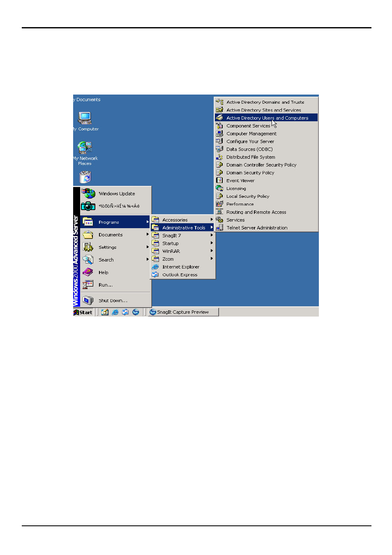The image size is (392, 555).
Task: Open the Licensing tool icon
Action: pos(219,188)
